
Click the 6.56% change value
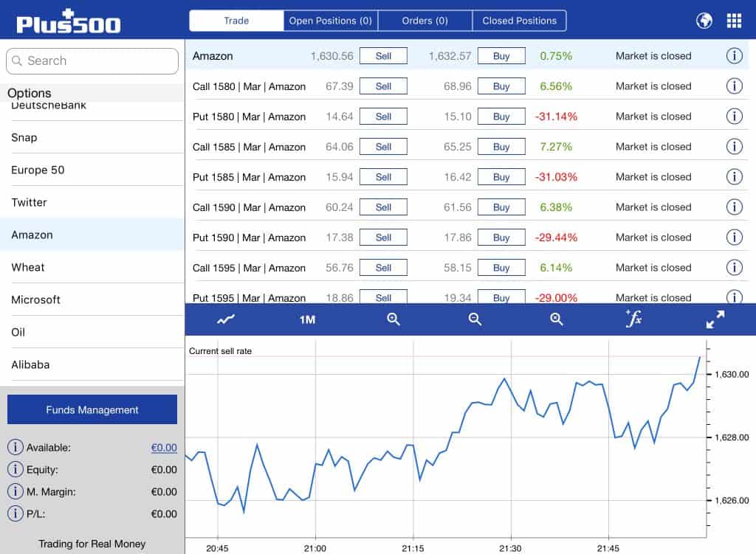click(x=556, y=86)
